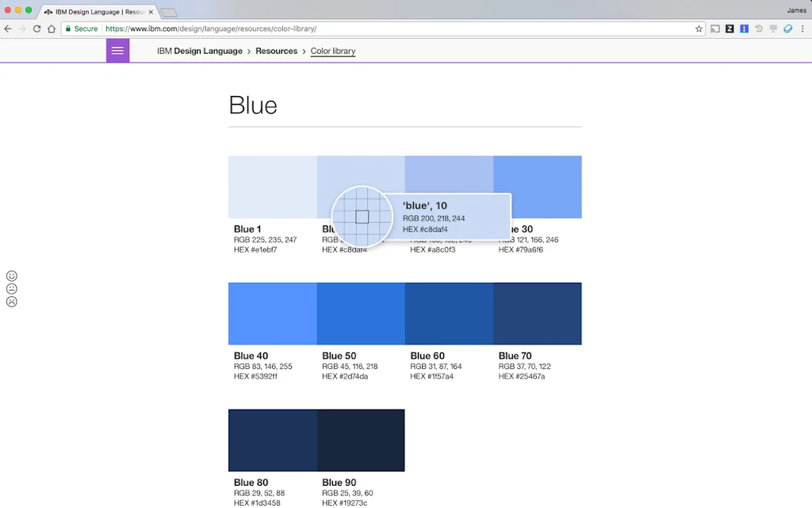Open the blue extension icon beside the Z
The height and width of the screenshot is (508, 812).
(x=744, y=29)
